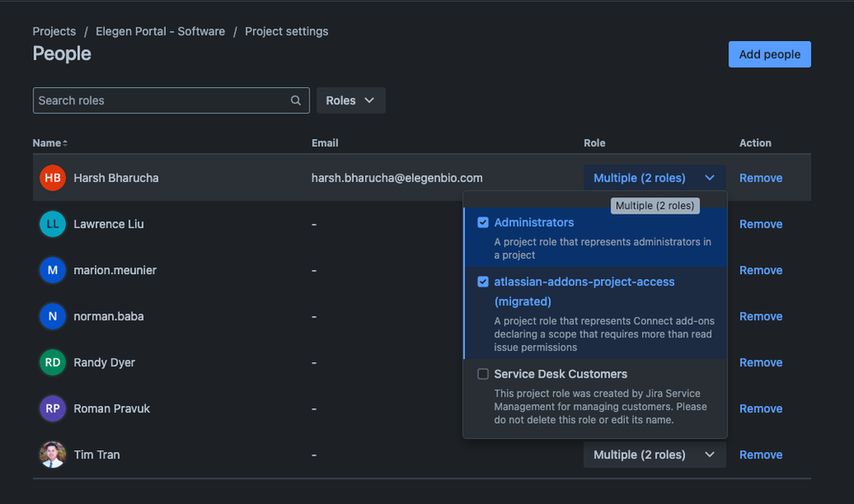The height and width of the screenshot is (504, 854).
Task: Remove marion.meunier from project
Action: coord(761,270)
